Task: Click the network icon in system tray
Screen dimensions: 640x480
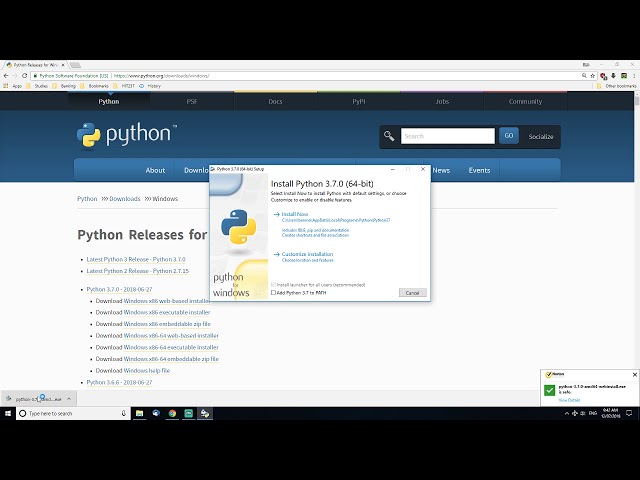Action: click(575, 413)
